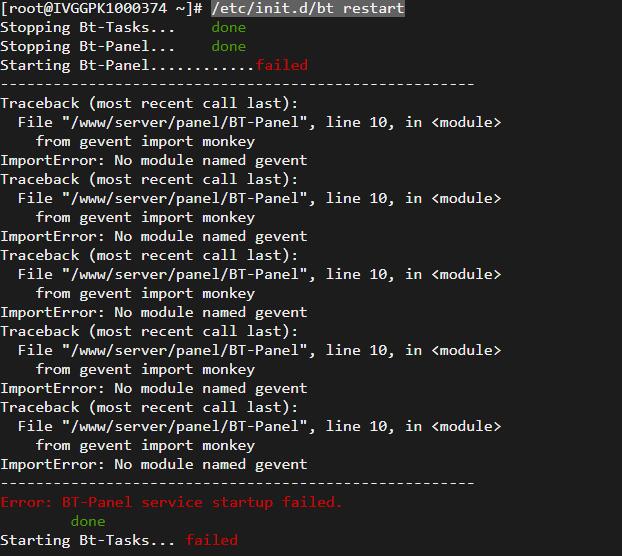622x556 pixels.
Task: Click the green done below the error message
Action: click(88, 521)
